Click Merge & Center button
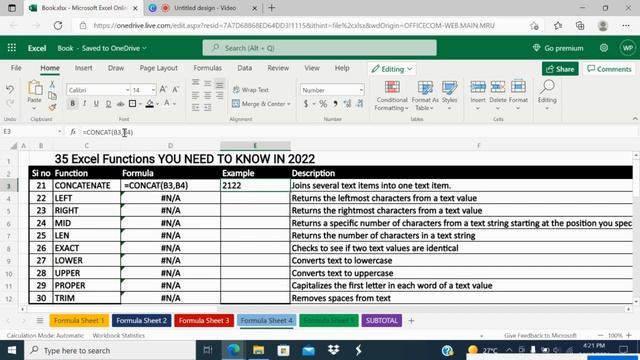 [x=261, y=104]
